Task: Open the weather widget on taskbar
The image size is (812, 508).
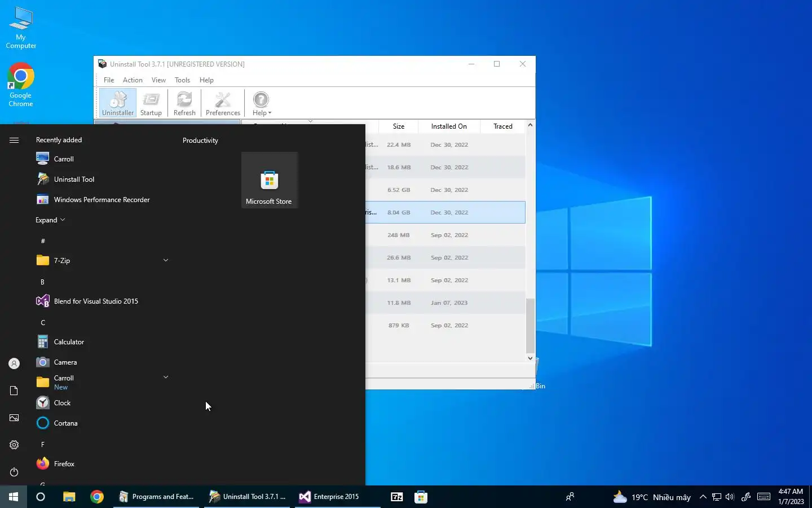Action: tap(652, 497)
